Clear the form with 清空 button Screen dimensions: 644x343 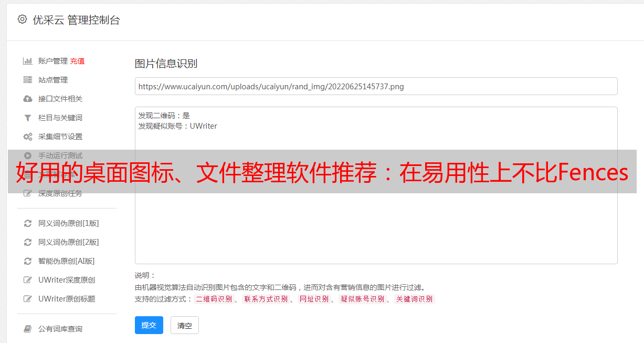click(x=185, y=325)
